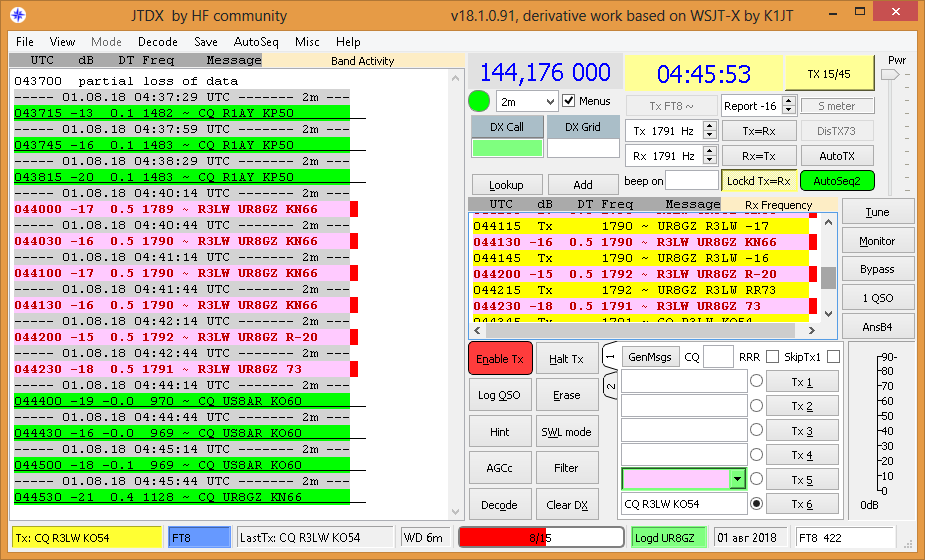This screenshot has height=560, width=925.
Task: Increase Report value with up arrow
Action: (x=789, y=101)
